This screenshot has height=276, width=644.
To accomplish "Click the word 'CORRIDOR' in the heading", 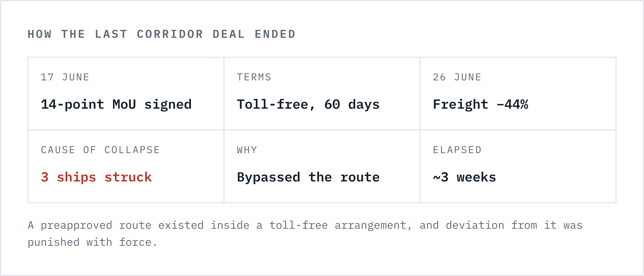I will pos(170,34).
